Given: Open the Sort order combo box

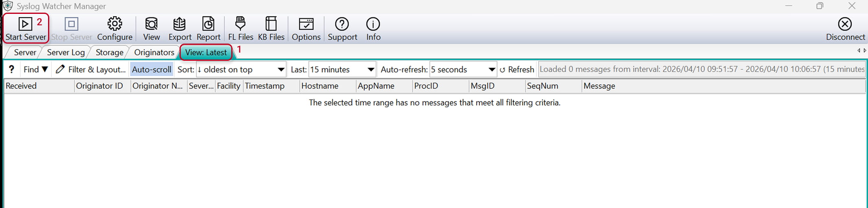Looking at the screenshot, I should (241, 69).
